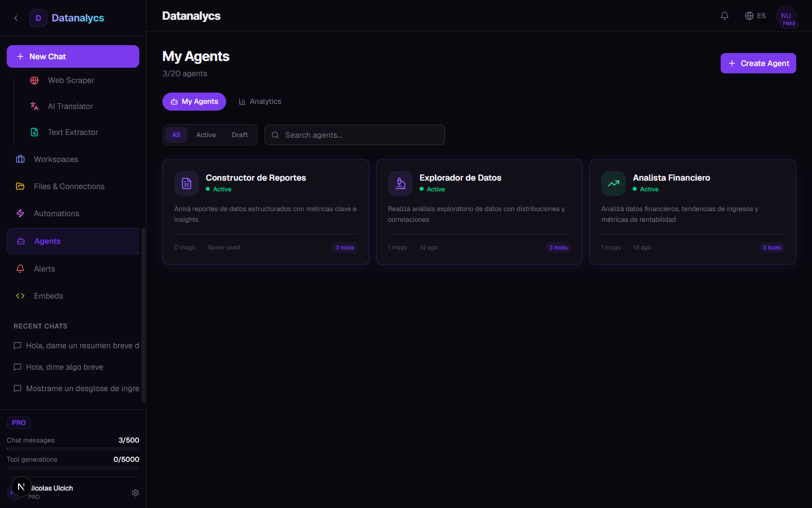Open the AI Translator tool
Image resolution: width=812 pixels, height=508 pixels.
click(x=70, y=106)
